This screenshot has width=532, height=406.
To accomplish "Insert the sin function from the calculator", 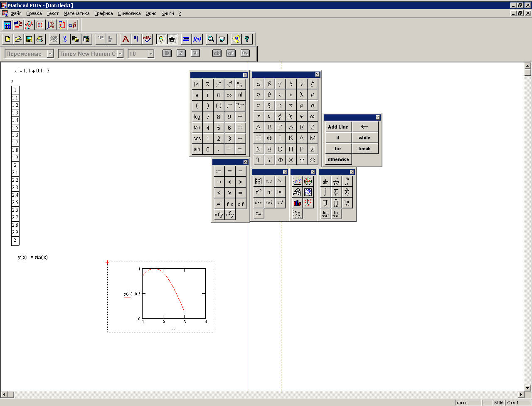I will (x=197, y=149).
